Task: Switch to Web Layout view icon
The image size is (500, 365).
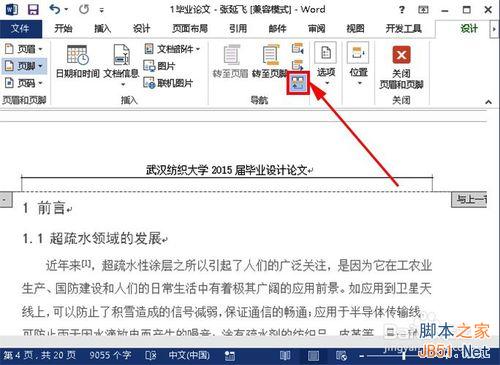Action: click(x=341, y=356)
